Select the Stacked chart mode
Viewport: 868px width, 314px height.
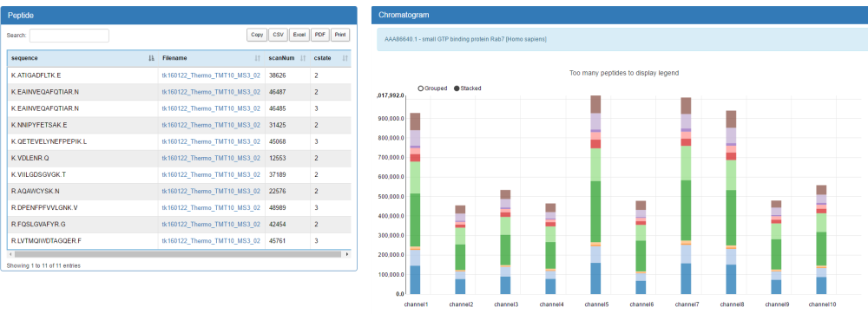pos(467,88)
